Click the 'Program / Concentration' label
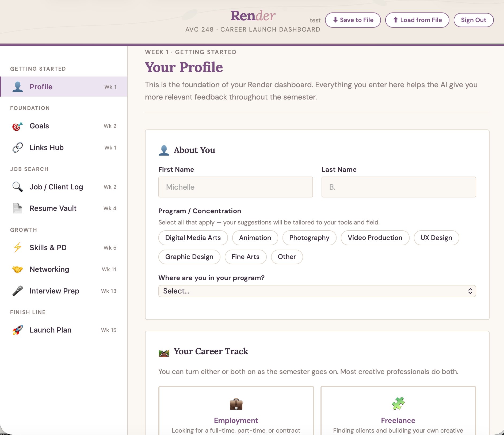Viewport: 504px width, 435px height. pyautogui.click(x=200, y=211)
